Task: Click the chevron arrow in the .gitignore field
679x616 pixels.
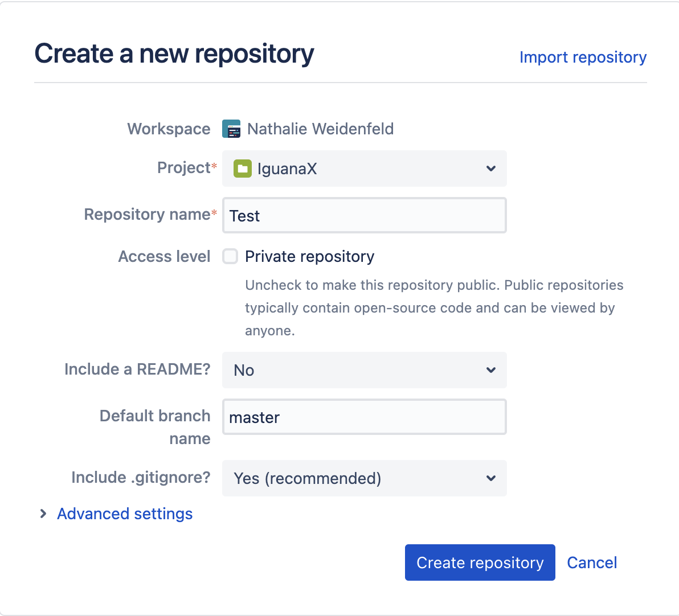Action: pos(490,478)
